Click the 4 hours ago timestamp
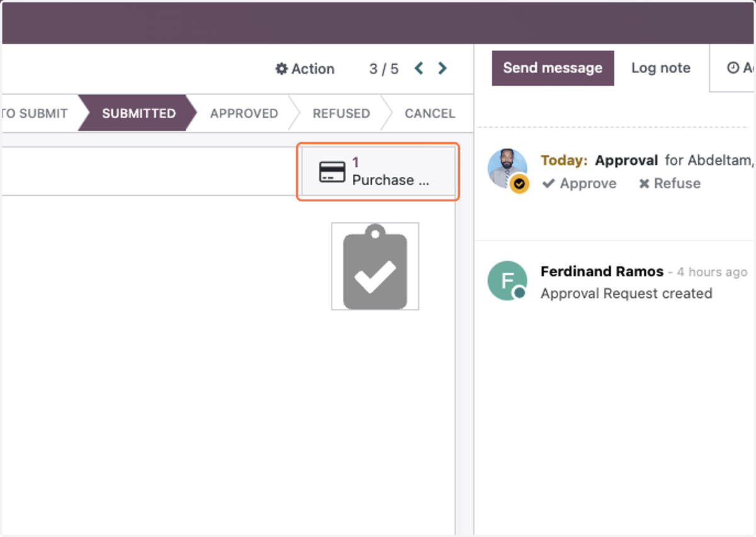 coord(712,272)
